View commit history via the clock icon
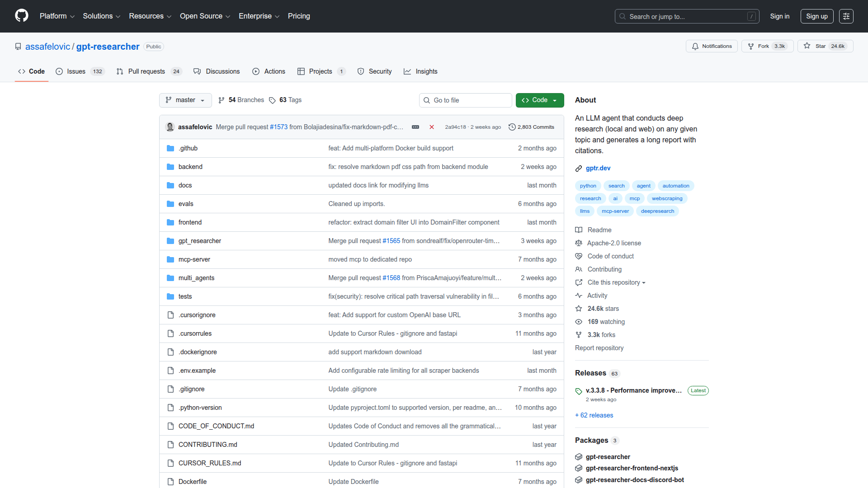868x488 pixels. 512,127
